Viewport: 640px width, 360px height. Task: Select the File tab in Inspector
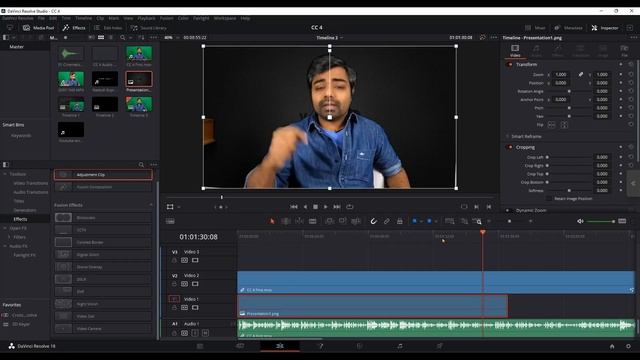624,51
